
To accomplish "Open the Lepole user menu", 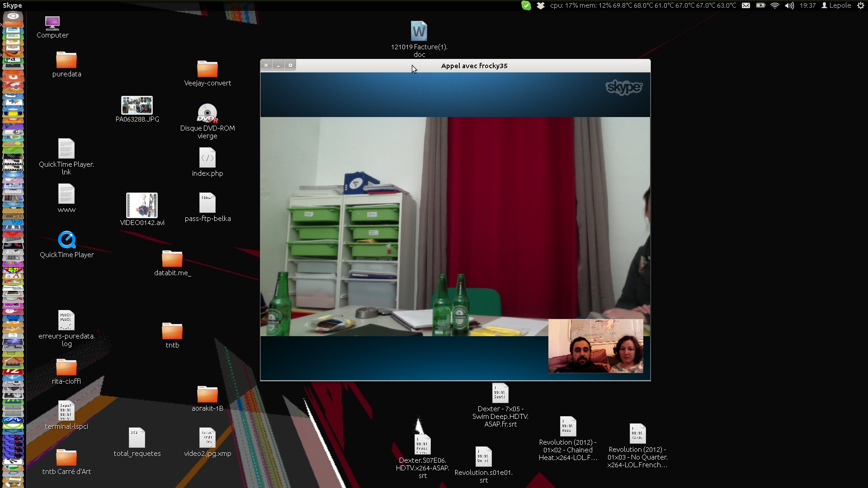I will pyautogui.click(x=836, y=5).
